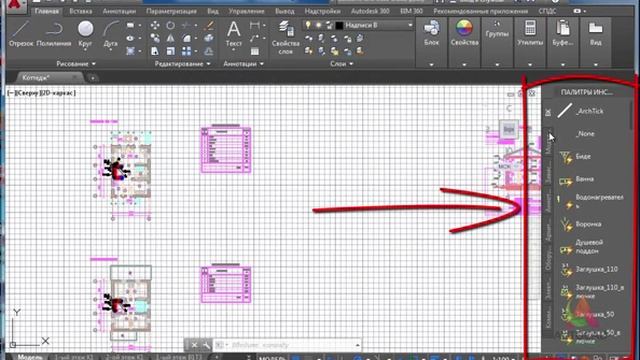Click the Array tool icon in Редактирование
Viewport: 640px width, 360px height.
click(x=187, y=51)
